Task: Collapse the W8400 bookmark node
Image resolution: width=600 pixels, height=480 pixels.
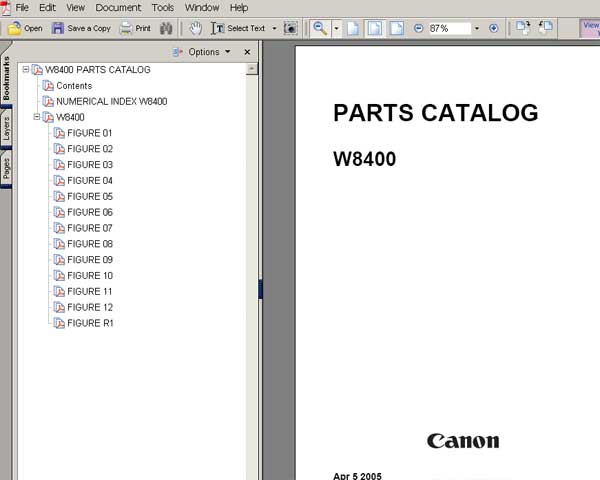Action: (x=37, y=117)
